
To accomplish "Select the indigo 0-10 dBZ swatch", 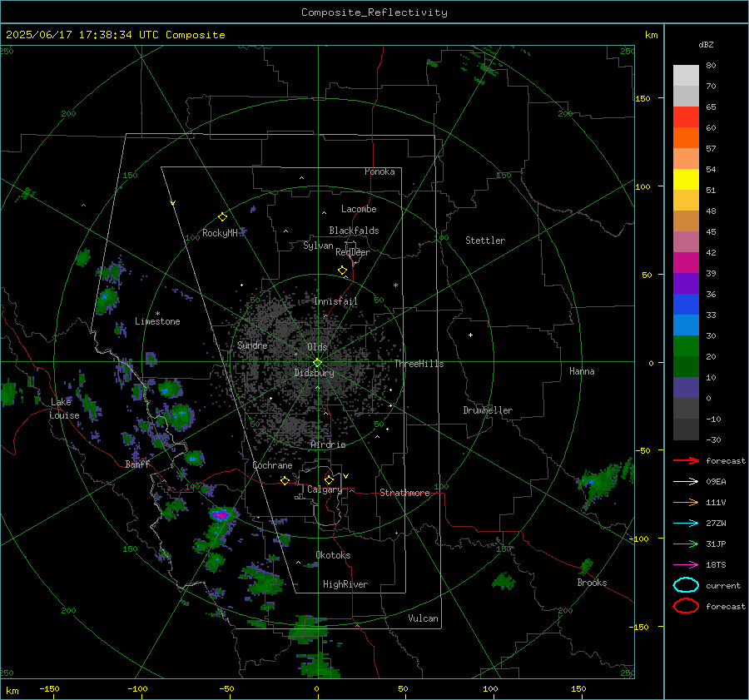I will coord(686,388).
